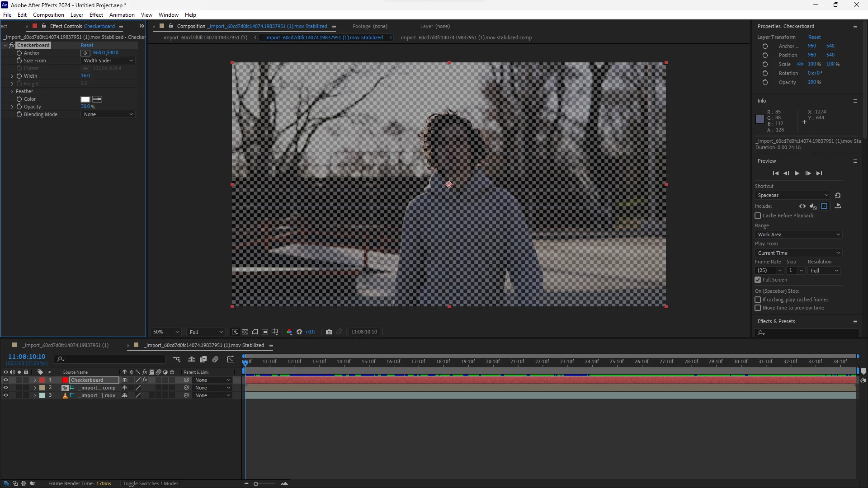
Task: Enable Cache Before Playback checkbox
Action: (x=758, y=216)
